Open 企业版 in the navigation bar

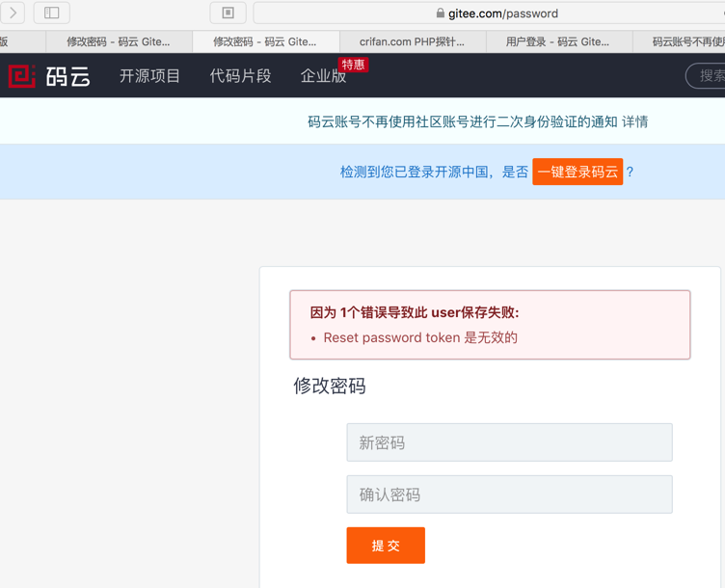click(x=324, y=76)
